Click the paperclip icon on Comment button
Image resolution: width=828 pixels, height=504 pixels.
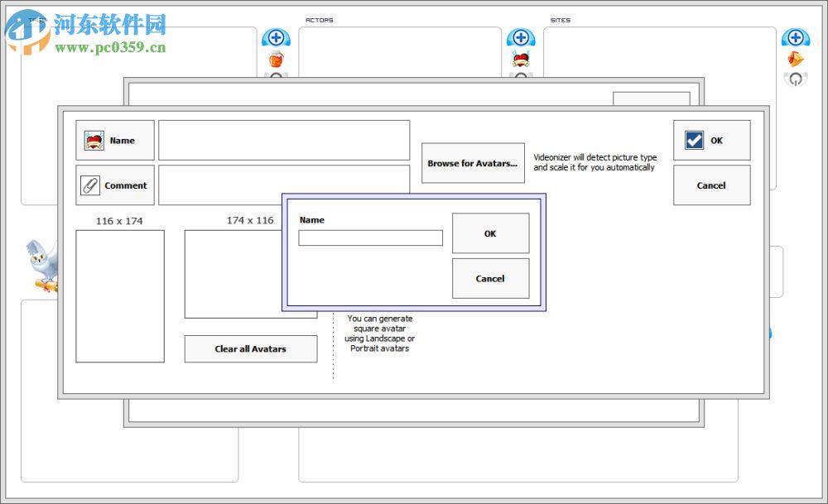(90, 185)
